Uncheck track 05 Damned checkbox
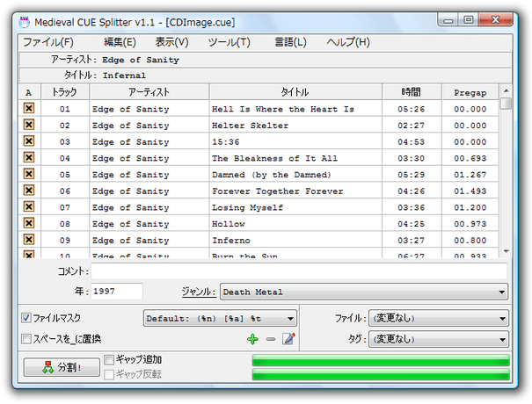This screenshot has height=404, width=532. pos(29,174)
